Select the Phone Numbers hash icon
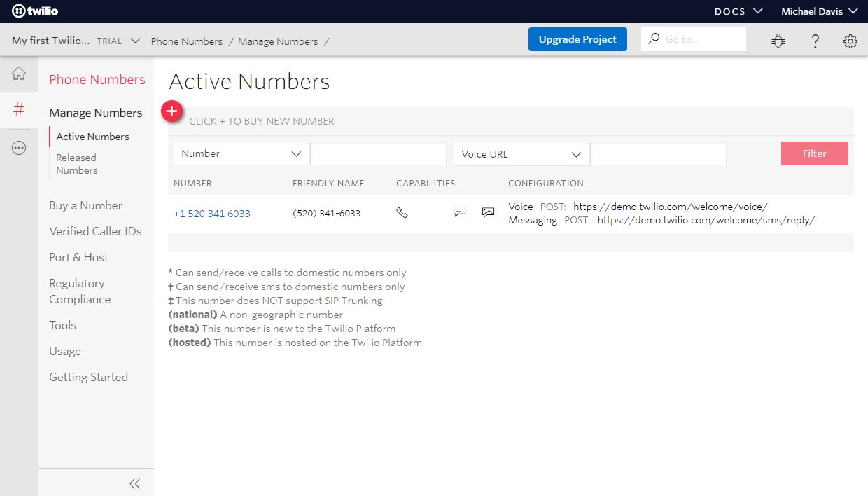868x496 pixels. 19,109
